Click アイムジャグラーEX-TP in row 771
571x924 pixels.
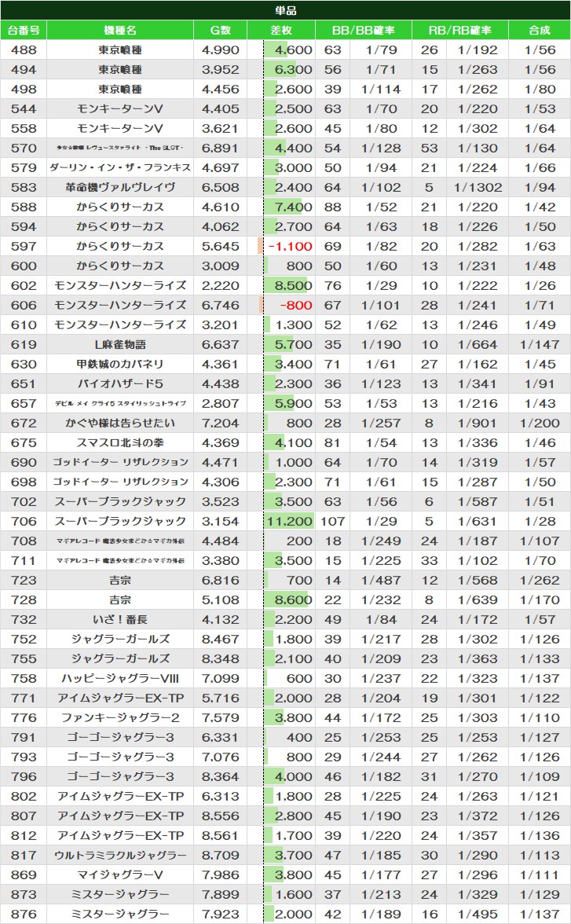point(120,698)
